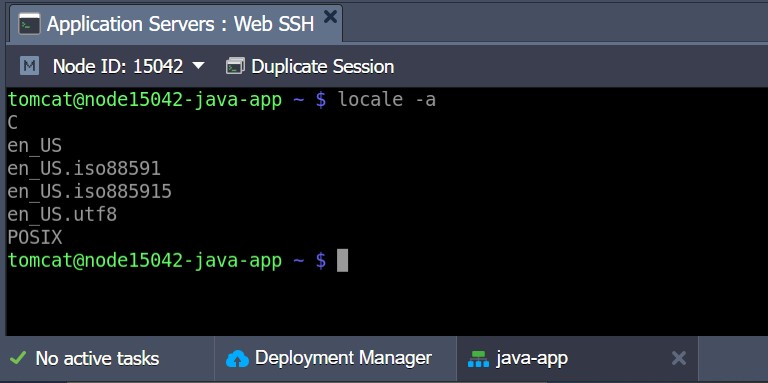The image size is (768, 383).
Task: Click the 'locale -a' command text
Action: 387,100
